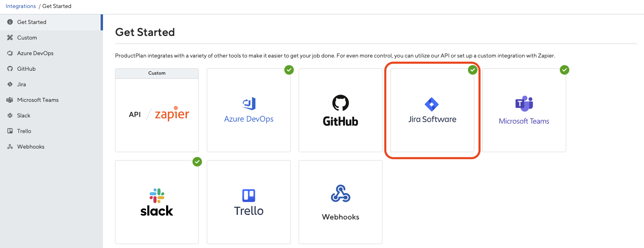The height and width of the screenshot is (248, 644).
Task: Select Microsoft Teams in the sidebar
Action: pos(52,100)
